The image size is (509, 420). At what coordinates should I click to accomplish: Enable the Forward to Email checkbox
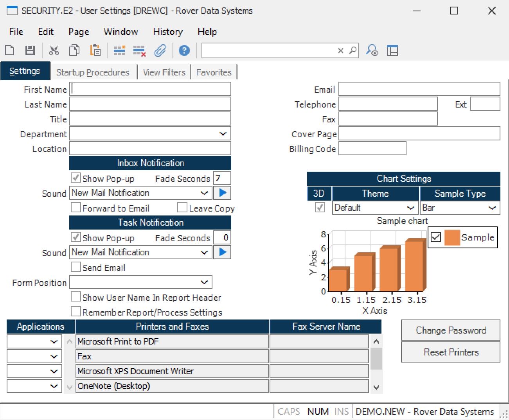[x=76, y=208]
